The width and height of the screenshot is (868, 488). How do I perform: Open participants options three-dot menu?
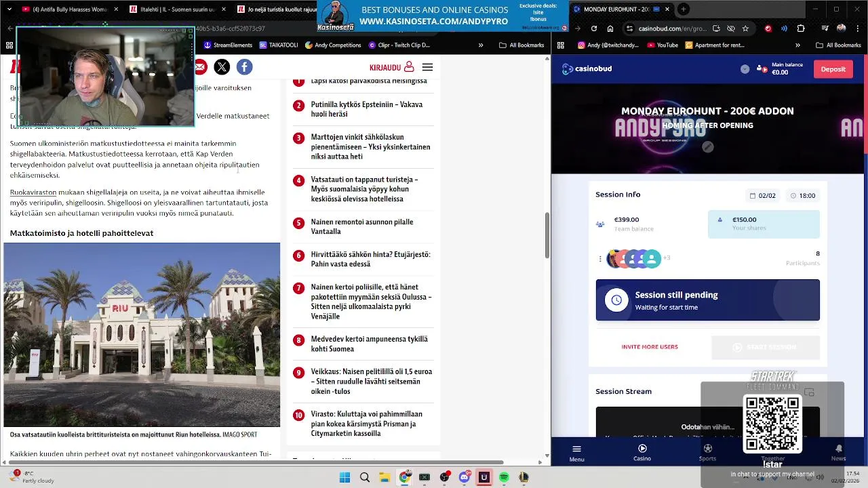600,258
